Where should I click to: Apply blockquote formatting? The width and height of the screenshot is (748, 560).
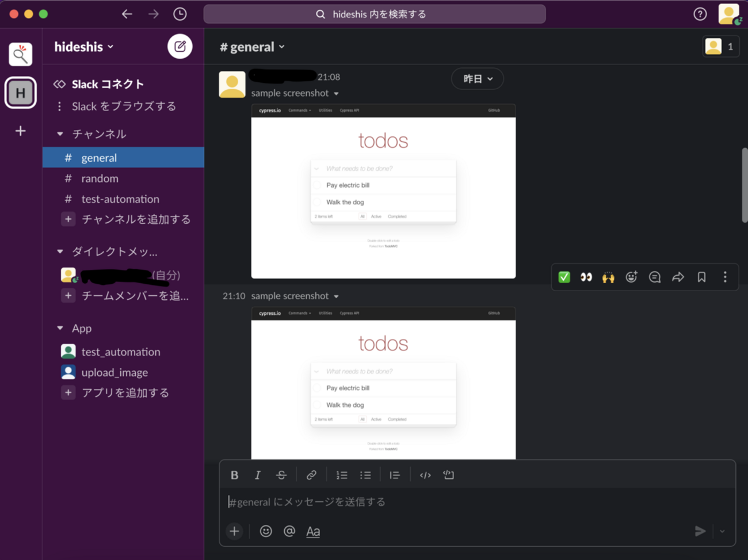pyautogui.click(x=395, y=475)
